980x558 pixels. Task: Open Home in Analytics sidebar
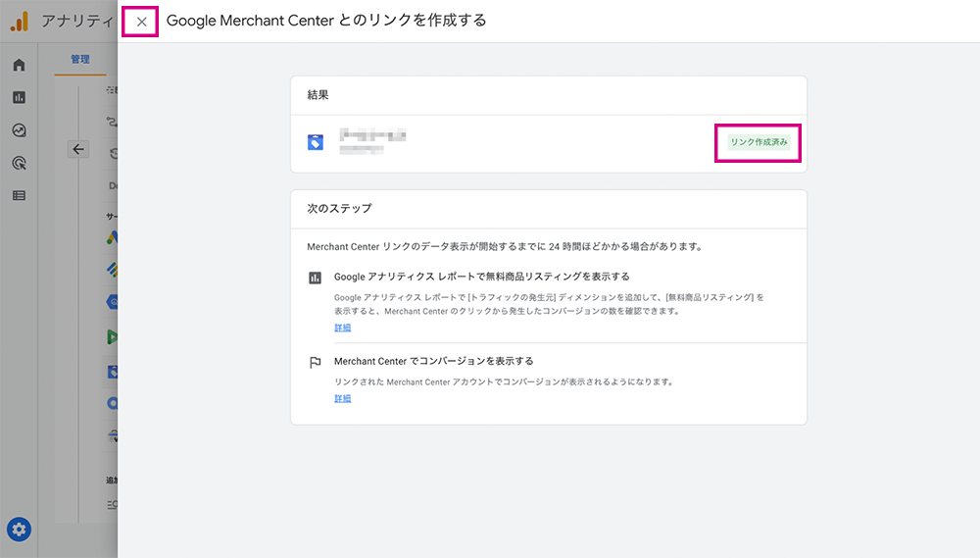(19, 65)
